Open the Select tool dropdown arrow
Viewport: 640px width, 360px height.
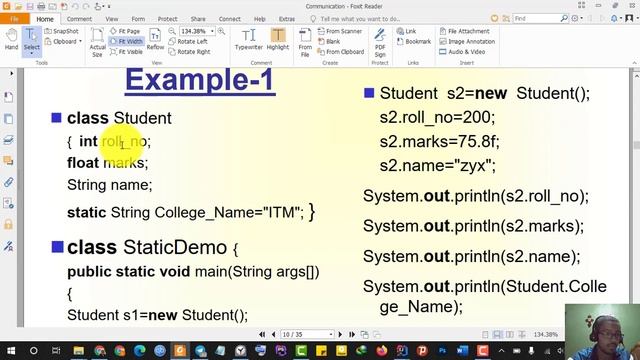pos(31,53)
